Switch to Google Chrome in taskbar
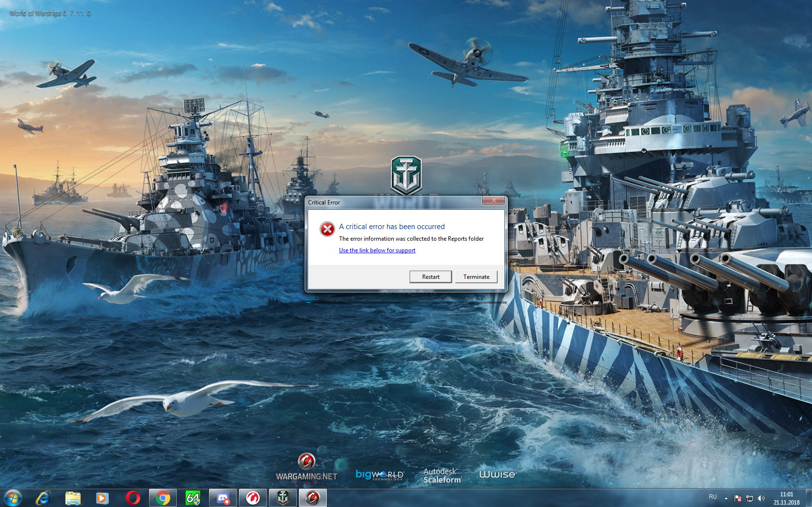812x507 pixels. tap(163, 498)
